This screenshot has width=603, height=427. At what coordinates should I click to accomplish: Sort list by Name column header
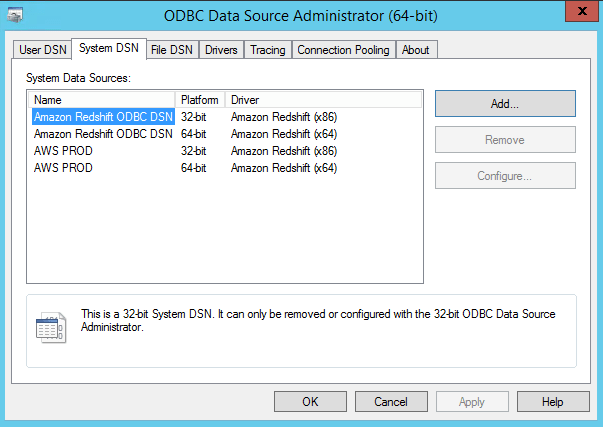tap(102, 100)
